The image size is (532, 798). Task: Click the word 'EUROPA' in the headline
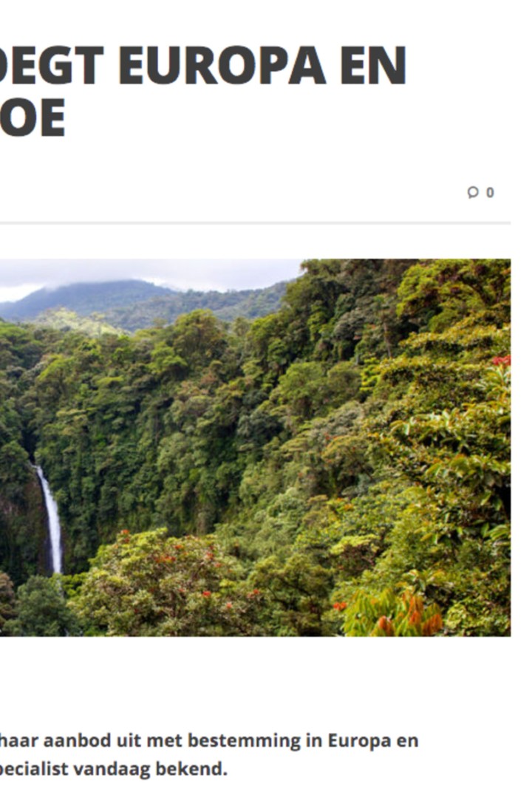tap(222, 65)
